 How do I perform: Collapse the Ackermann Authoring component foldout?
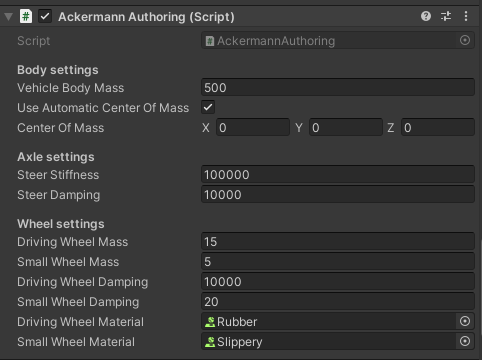coord(8,16)
